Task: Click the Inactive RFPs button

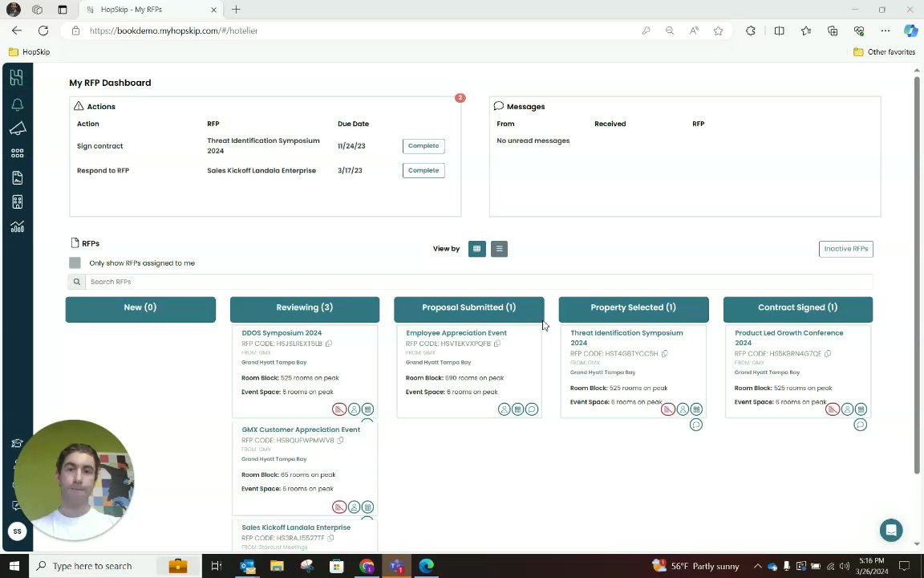Action: point(845,249)
